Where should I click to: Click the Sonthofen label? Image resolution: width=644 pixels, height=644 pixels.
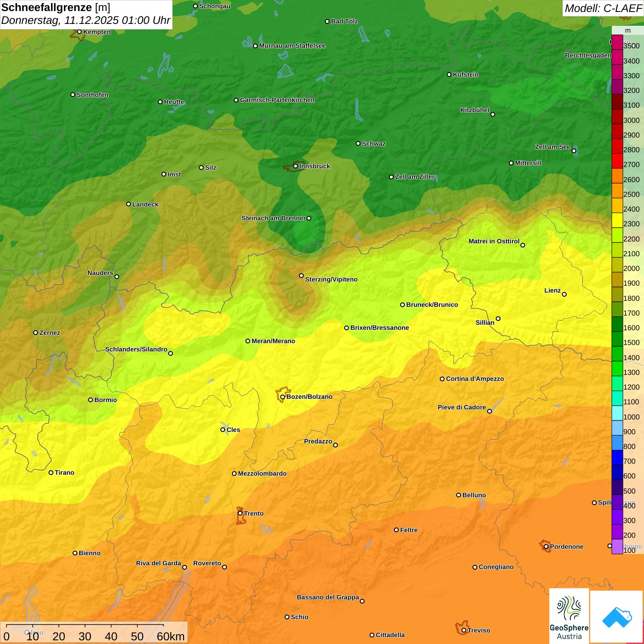point(92,95)
